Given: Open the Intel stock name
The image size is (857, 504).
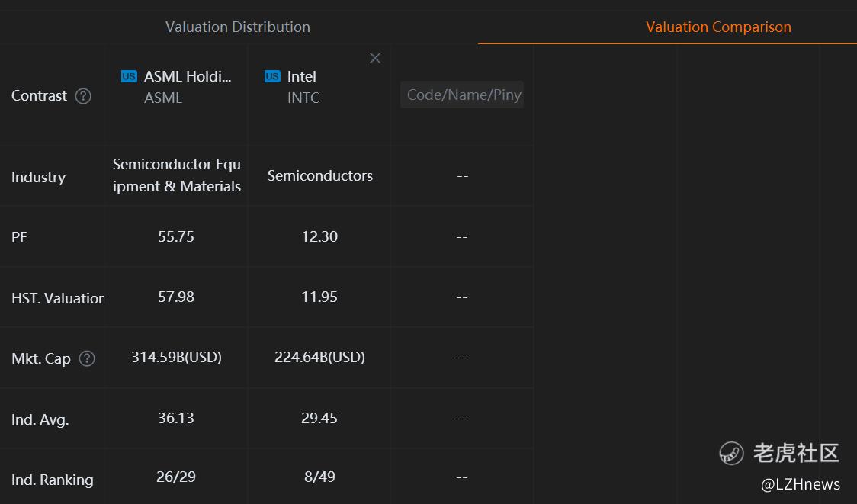Looking at the screenshot, I should pos(302,76).
